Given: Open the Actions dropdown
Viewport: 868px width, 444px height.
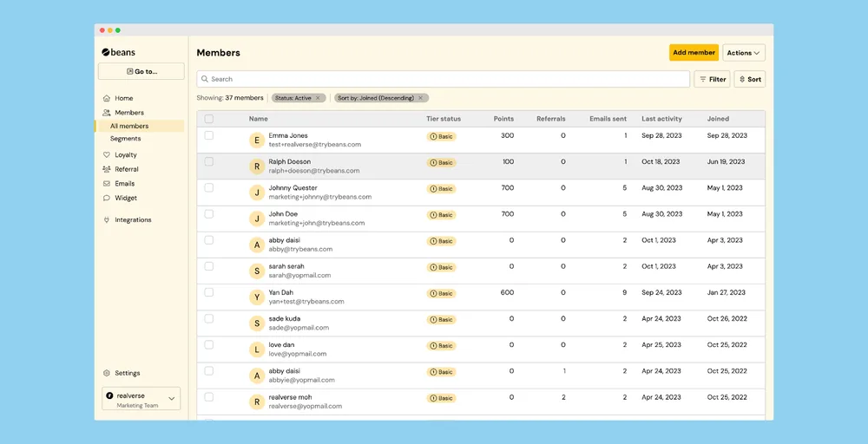Looking at the screenshot, I should click(744, 53).
